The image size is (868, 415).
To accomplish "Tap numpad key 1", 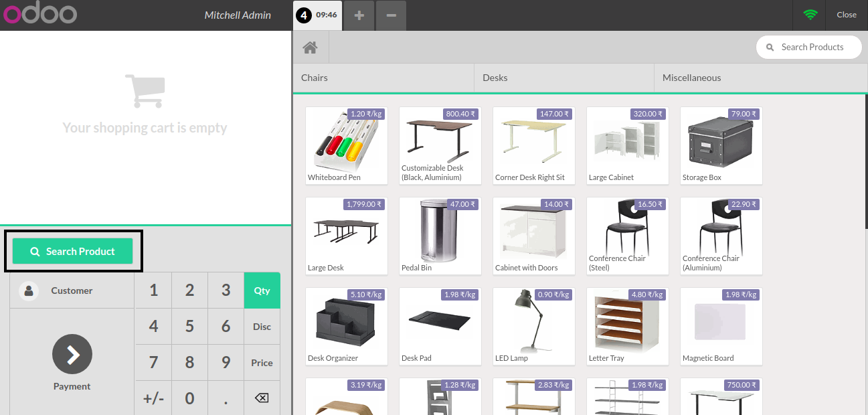I will click(153, 290).
